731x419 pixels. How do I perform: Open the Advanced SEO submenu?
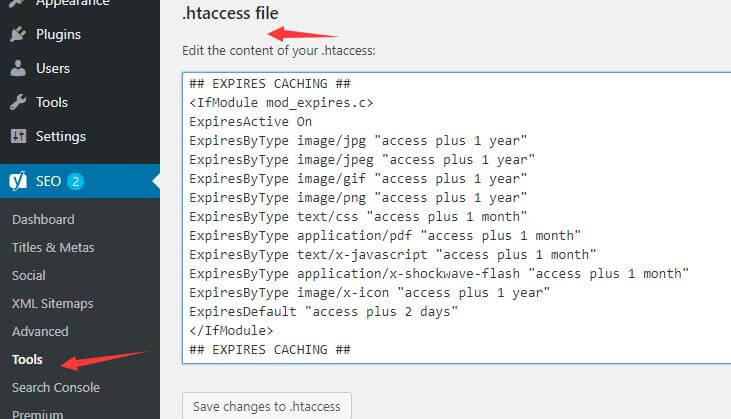[40, 331]
